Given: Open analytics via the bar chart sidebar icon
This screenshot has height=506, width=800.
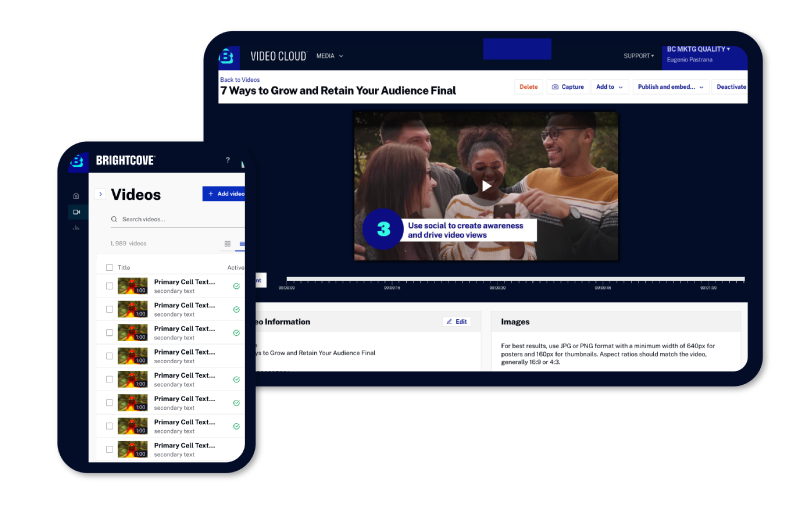Looking at the screenshot, I should click(x=76, y=227).
